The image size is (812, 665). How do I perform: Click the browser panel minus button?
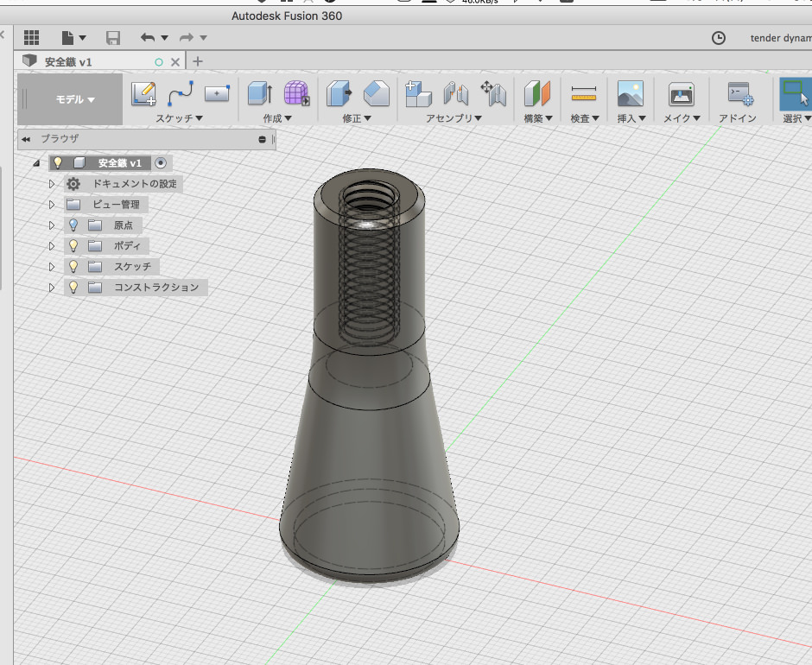(262, 139)
